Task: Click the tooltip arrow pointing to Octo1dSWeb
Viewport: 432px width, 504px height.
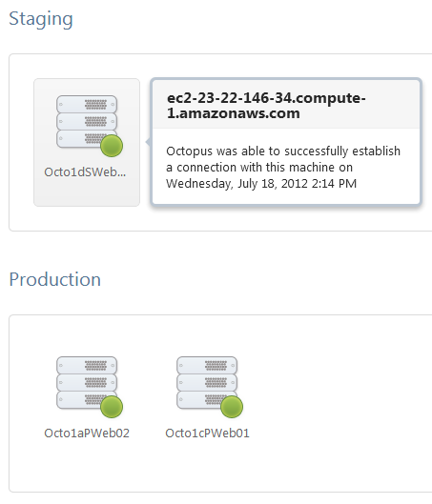Action: (148, 142)
